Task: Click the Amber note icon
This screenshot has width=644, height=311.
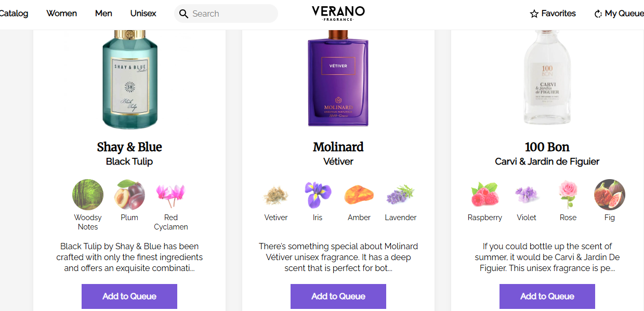Action: point(359,195)
